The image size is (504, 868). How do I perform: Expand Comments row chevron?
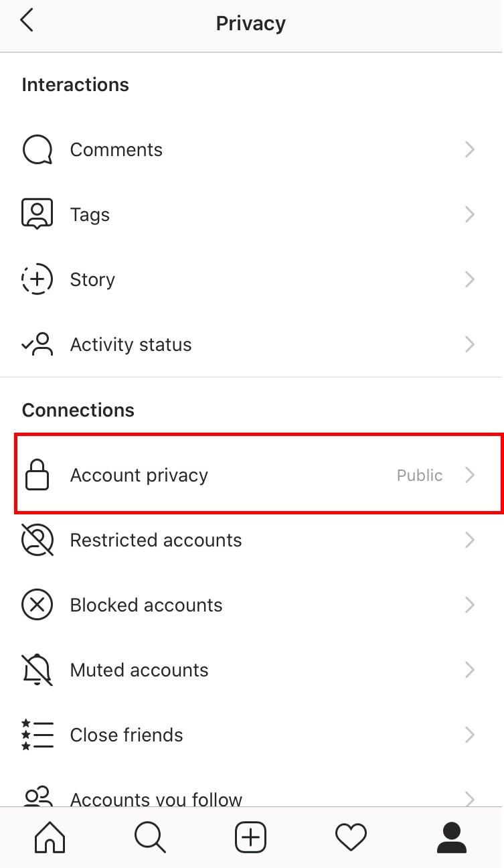pyautogui.click(x=470, y=149)
